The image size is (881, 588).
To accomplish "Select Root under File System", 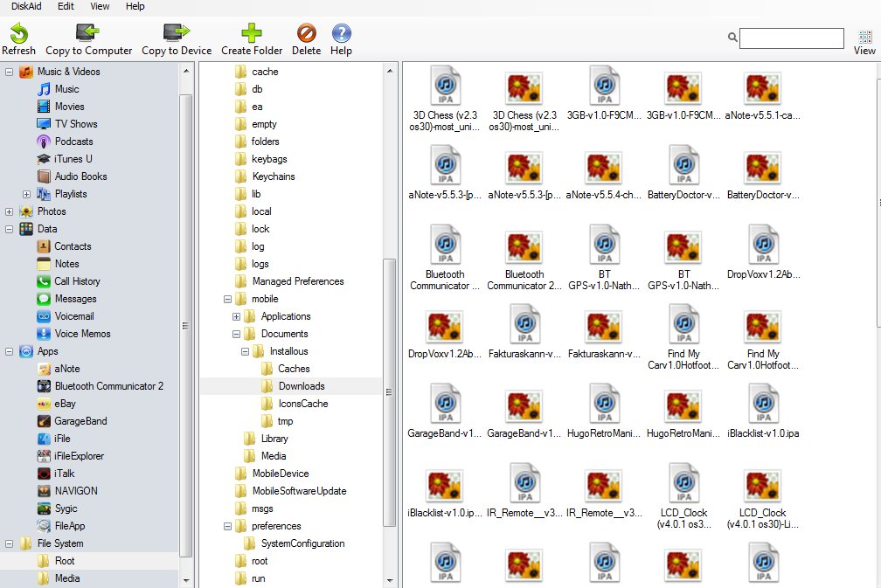I will point(65,561).
